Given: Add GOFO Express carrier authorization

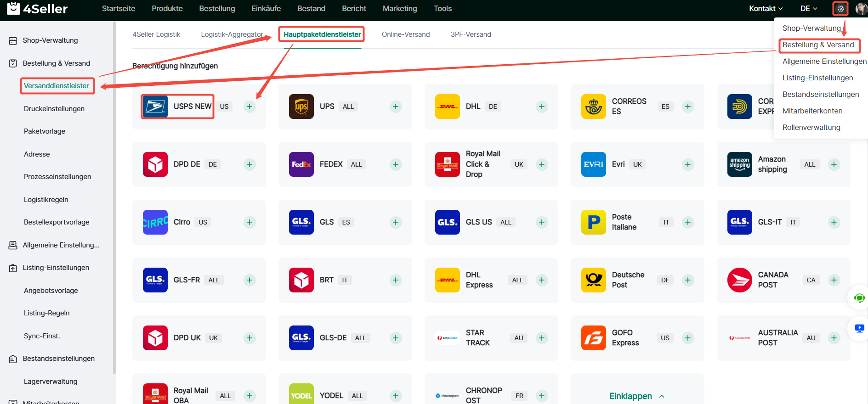Looking at the screenshot, I should coord(688,338).
